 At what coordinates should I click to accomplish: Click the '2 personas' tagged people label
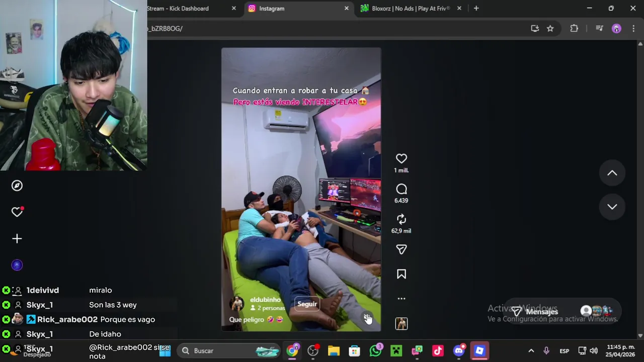(268, 308)
